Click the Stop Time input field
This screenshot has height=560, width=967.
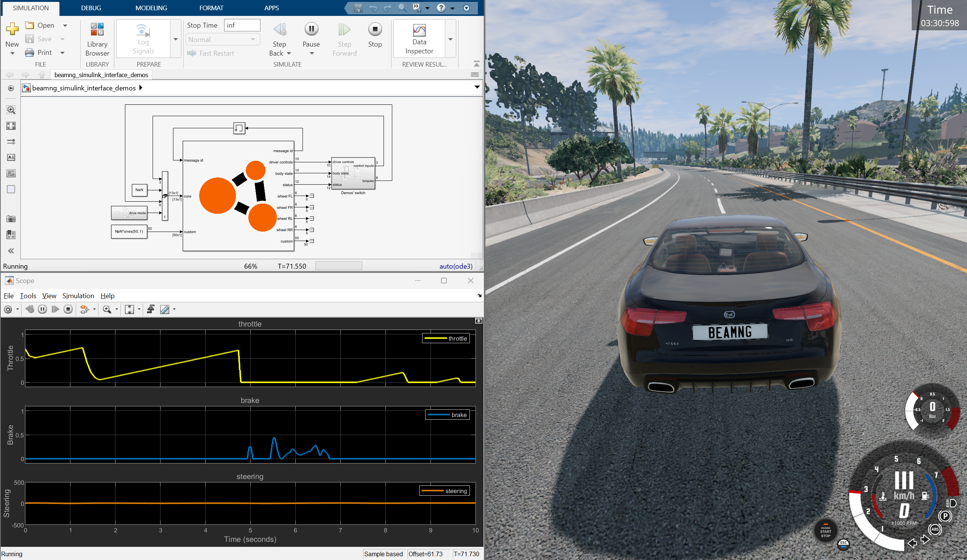tap(242, 25)
